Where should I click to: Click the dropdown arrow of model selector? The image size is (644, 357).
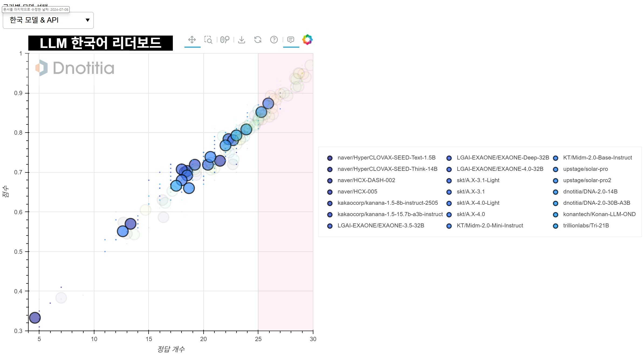[87, 20]
